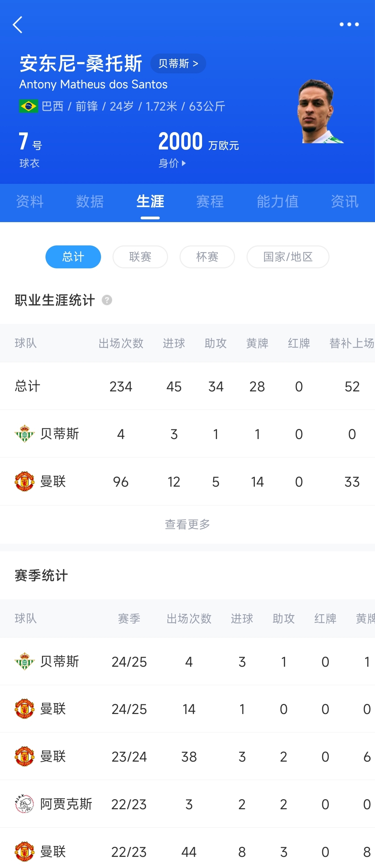Select the 杯赛 filter pill

[x=207, y=257]
